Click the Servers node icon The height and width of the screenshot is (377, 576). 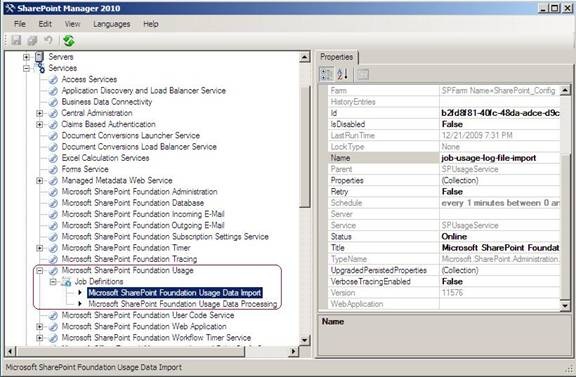(39, 57)
